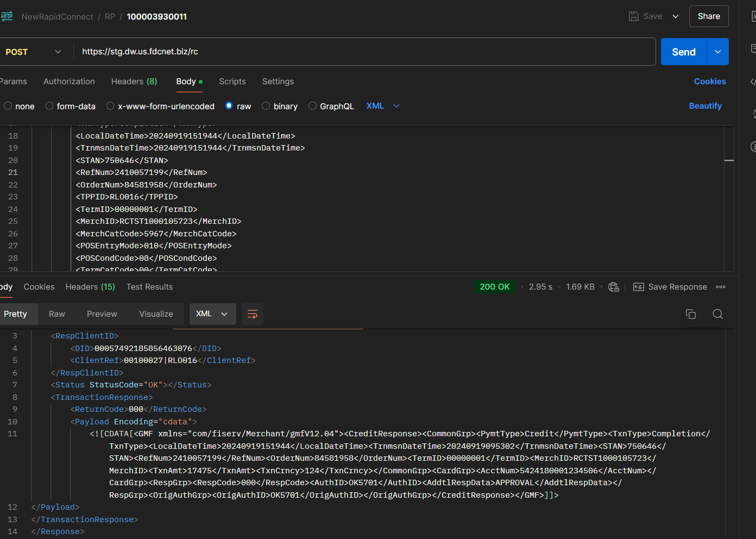Click the ReturnCode 000 response line
This screenshot has width=756, height=539.
(x=138, y=409)
